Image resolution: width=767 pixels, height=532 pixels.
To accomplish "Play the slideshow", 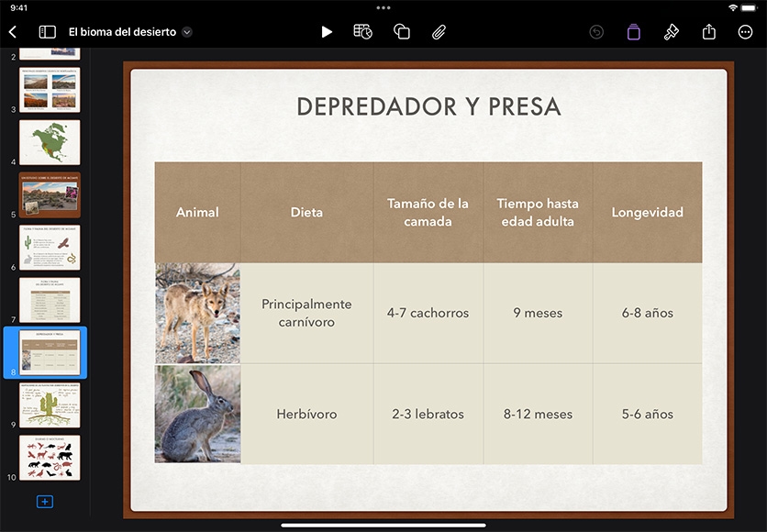I will point(327,32).
